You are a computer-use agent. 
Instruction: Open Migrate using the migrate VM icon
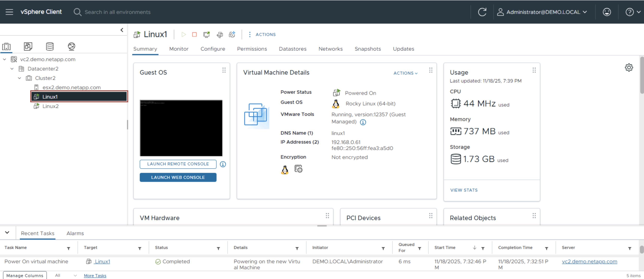(220, 34)
